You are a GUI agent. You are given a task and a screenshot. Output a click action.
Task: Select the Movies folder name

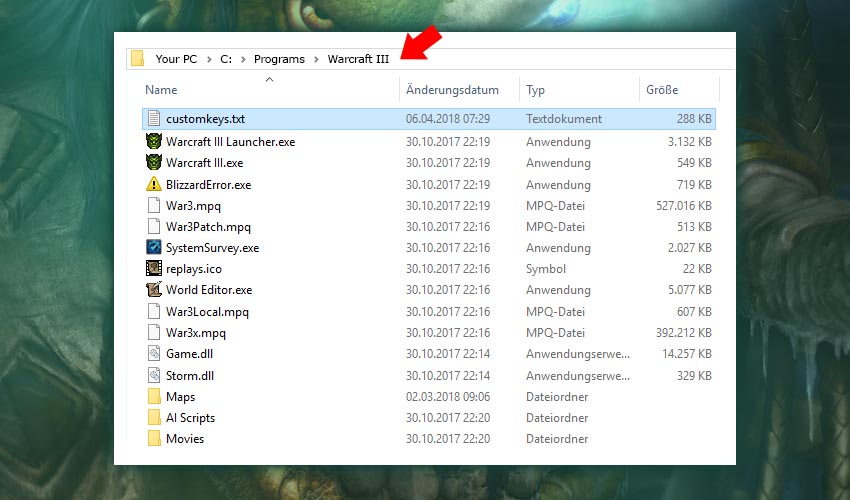(x=185, y=438)
